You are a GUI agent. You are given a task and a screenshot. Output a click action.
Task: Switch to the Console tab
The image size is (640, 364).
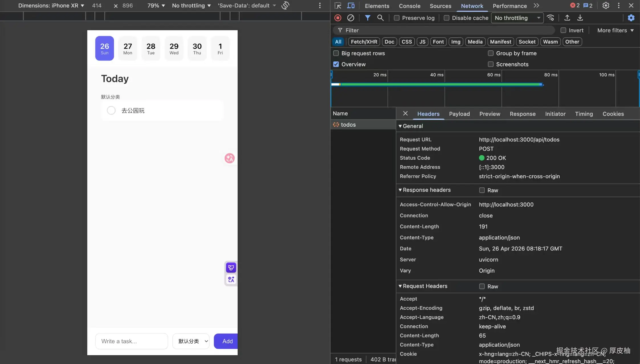[409, 6]
